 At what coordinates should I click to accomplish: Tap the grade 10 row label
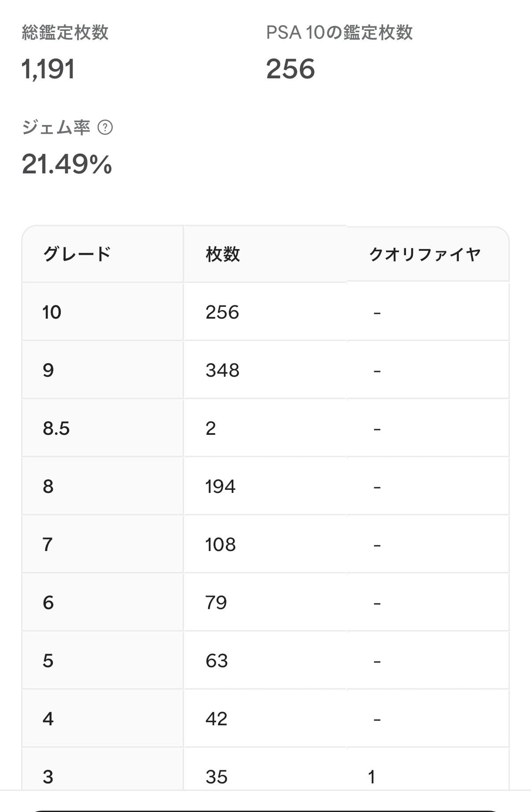pyautogui.click(x=52, y=312)
